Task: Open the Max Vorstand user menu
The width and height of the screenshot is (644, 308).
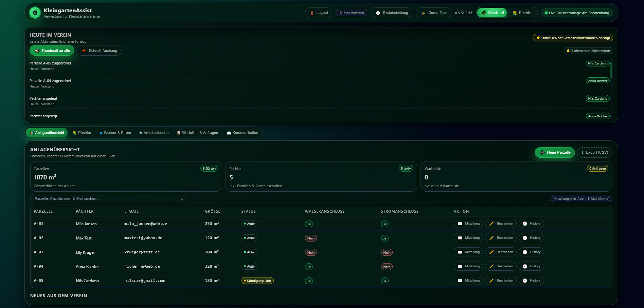Action: pyautogui.click(x=351, y=13)
